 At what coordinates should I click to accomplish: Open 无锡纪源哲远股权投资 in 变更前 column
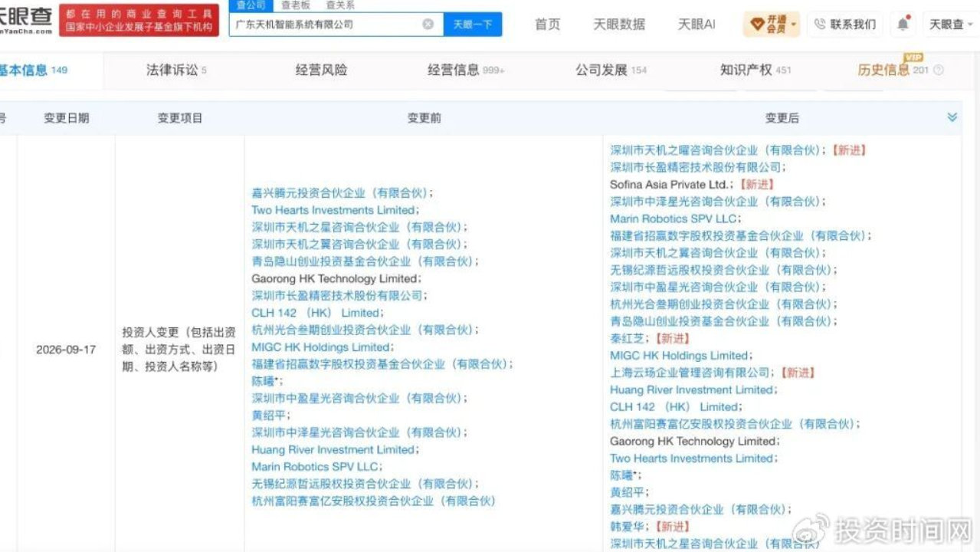(x=364, y=484)
